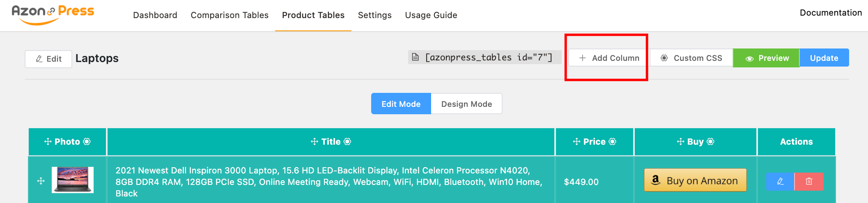Viewport: 868px width, 203px height.
Task: Click the Price column move handle
Action: point(576,142)
